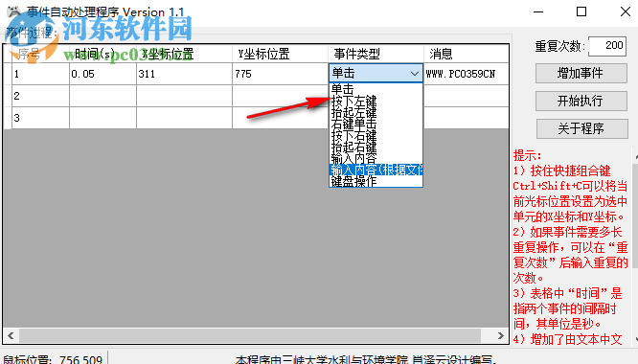Click X coordinate cell 311
This screenshot has width=638, height=364.
184,74
